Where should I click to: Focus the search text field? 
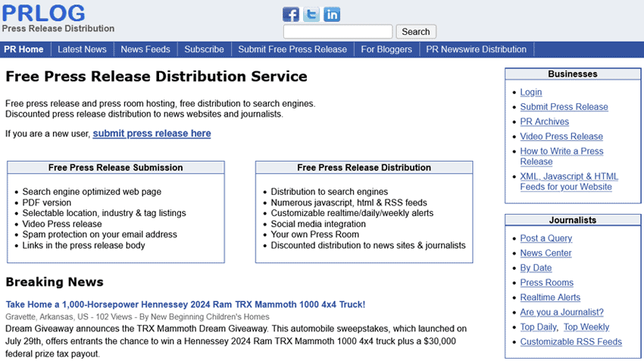338,32
